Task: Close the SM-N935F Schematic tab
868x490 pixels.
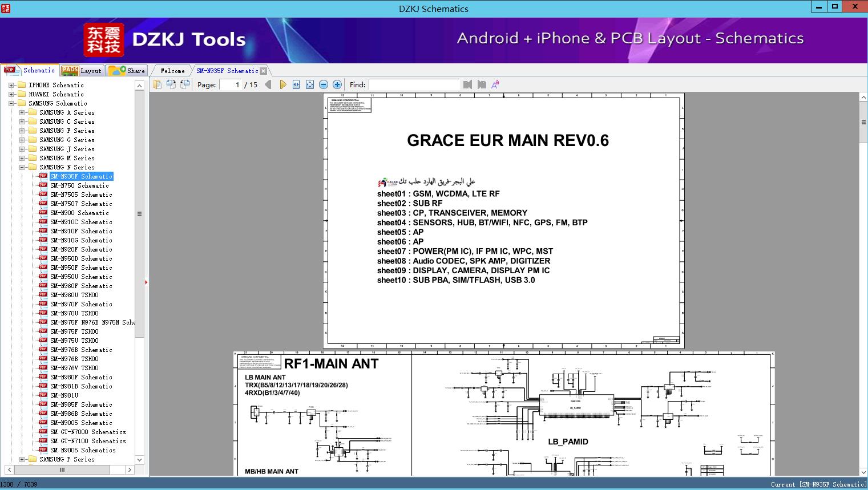Action: (263, 71)
